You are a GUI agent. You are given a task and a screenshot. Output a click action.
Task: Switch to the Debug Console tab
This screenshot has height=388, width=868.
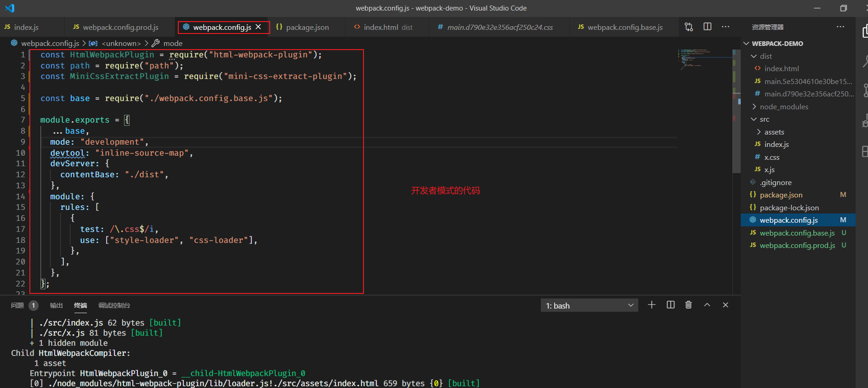click(x=114, y=305)
